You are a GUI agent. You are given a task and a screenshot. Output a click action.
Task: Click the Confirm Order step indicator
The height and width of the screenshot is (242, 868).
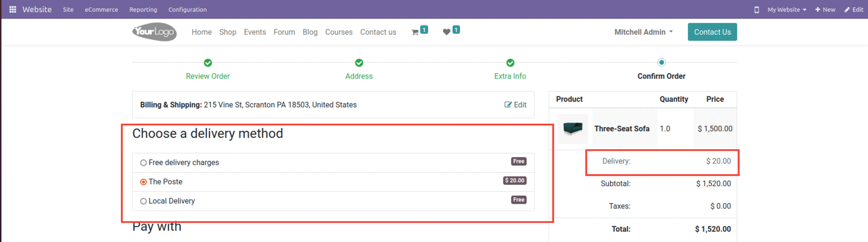[x=662, y=62]
